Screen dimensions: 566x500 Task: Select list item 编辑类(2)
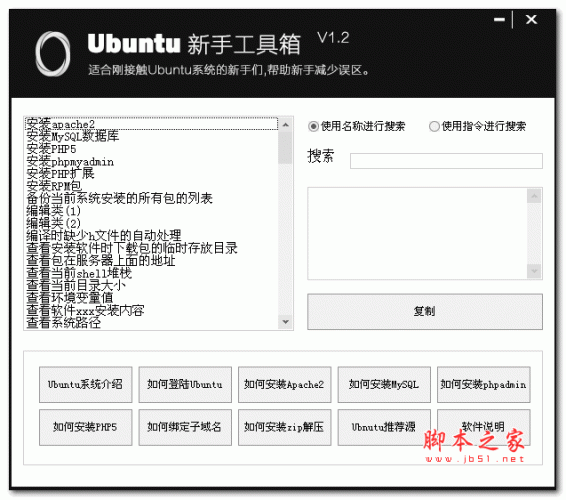coord(152,223)
